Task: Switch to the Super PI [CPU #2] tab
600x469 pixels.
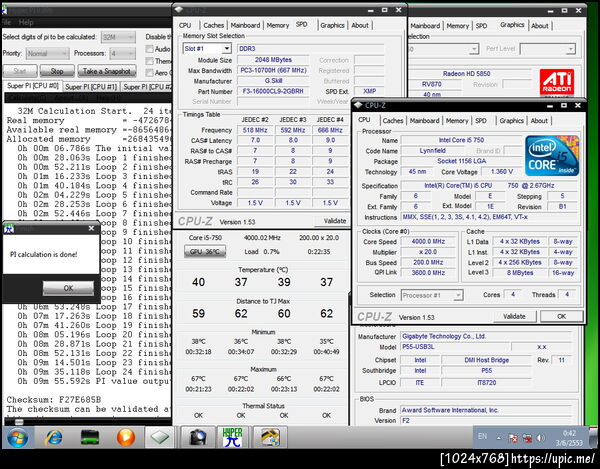Action: click(x=147, y=87)
